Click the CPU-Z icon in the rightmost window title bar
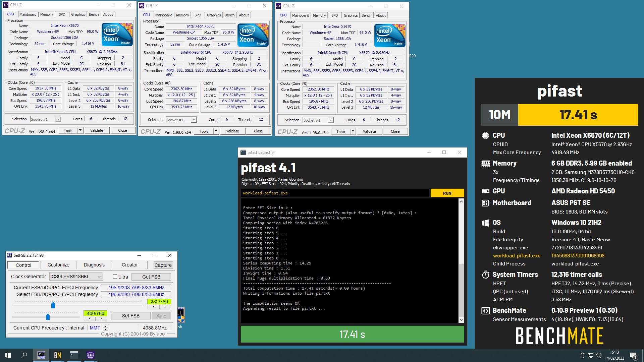This screenshot has height=362, width=644. [x=278, y=6]
